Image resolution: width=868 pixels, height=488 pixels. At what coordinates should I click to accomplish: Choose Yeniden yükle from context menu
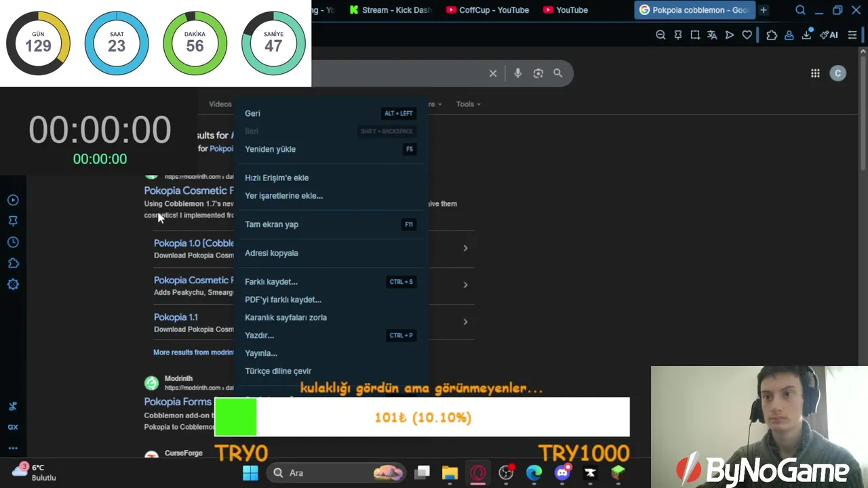coord(332,149)
